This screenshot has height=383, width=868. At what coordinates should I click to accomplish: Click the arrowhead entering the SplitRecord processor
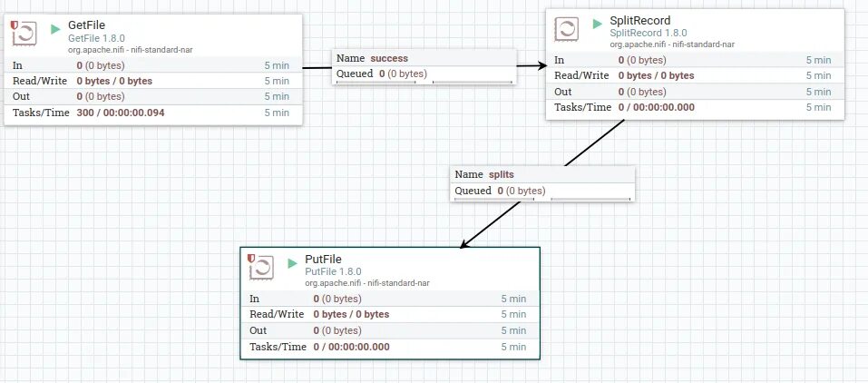tap(542, 66)
